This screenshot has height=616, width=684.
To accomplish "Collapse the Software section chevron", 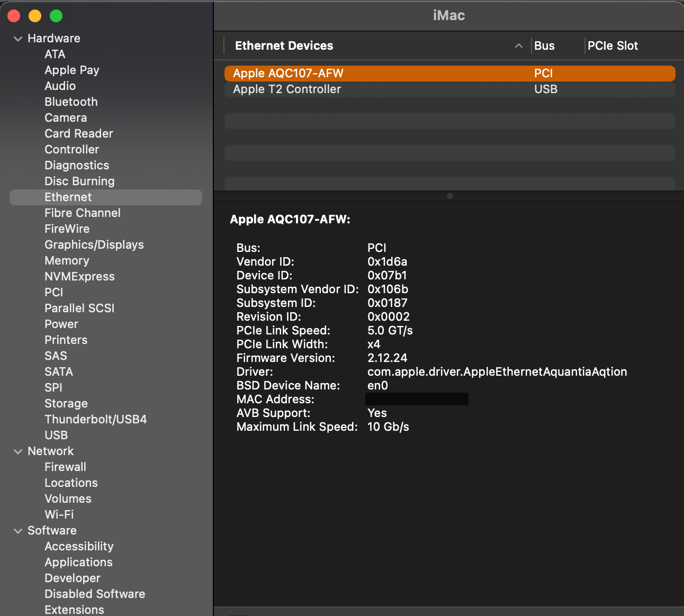I will (x=18, y=531).
